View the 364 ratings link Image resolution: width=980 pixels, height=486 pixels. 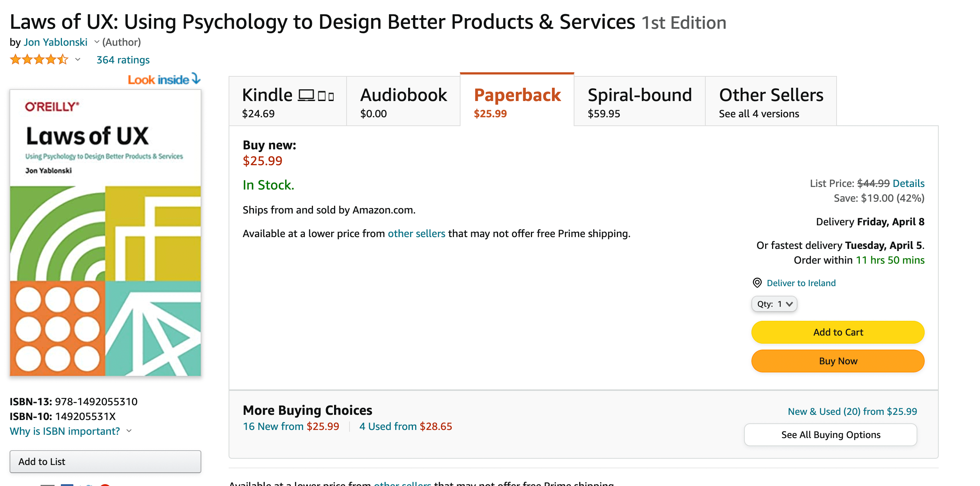point(122,59)
